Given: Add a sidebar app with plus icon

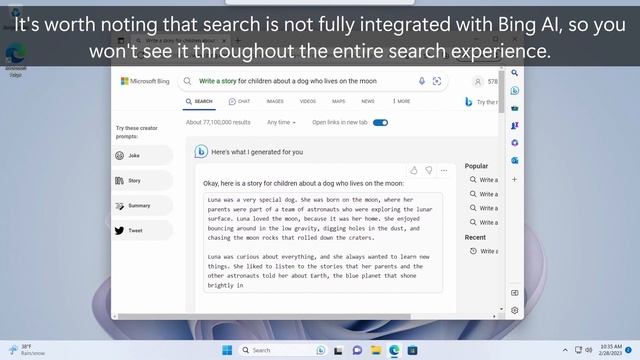Looking at the screenshot, I should point(515,179).
